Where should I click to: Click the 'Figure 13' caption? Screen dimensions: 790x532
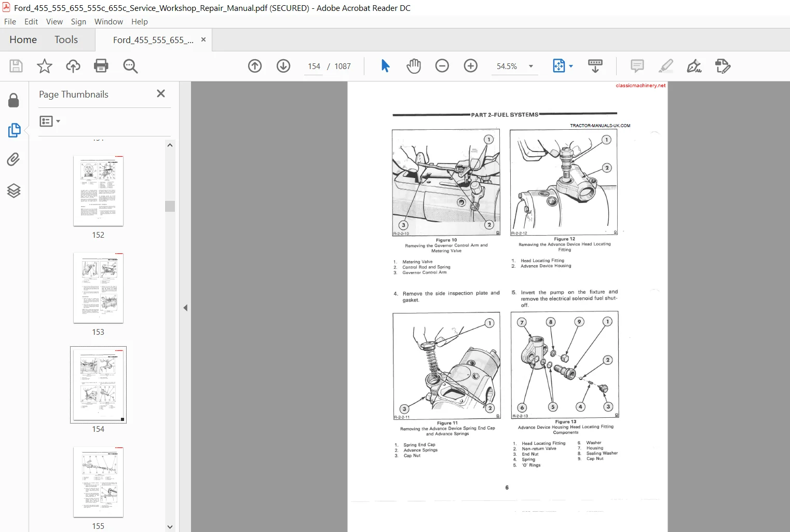point(566,422)
